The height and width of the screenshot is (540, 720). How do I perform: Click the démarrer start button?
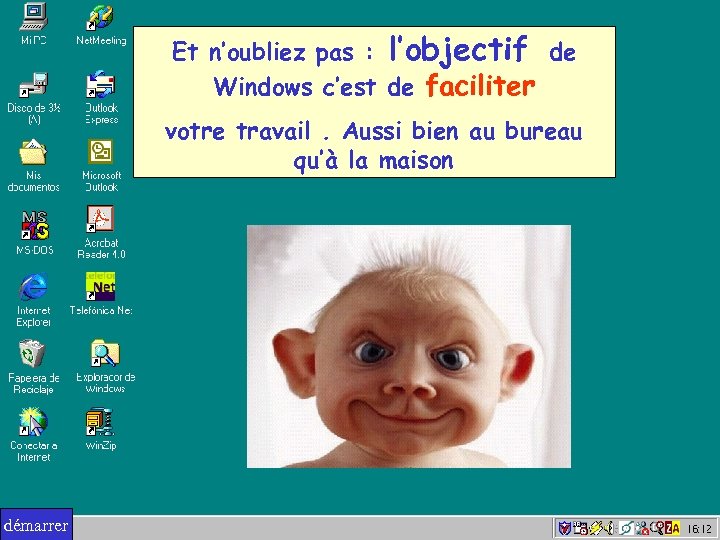pos(36,524)
